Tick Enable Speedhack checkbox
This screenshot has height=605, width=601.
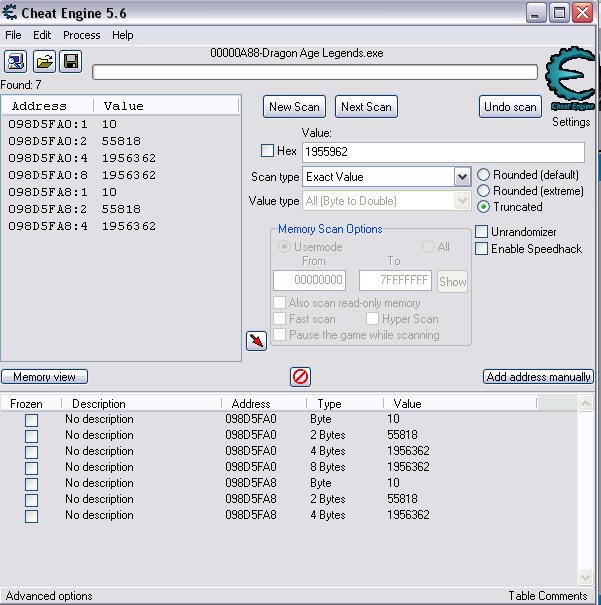pyautogui.click(x=481, y=248)
